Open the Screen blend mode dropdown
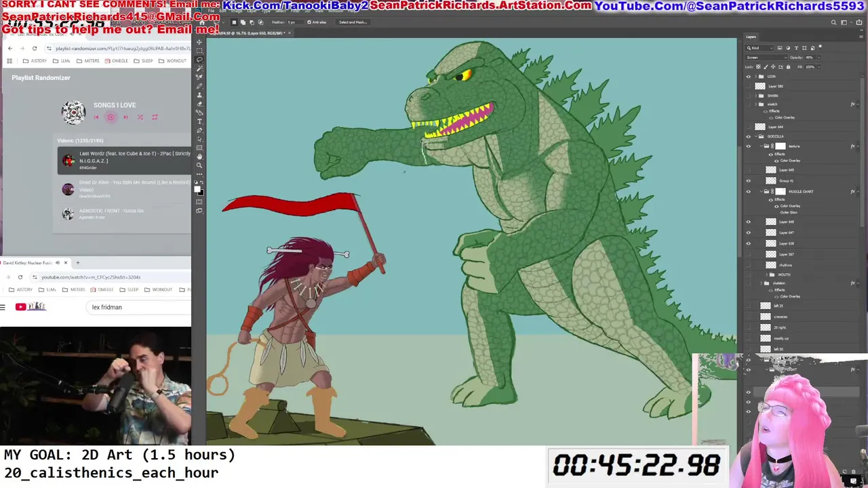Viewport: 868px width, 488px height. pyautogui.click(x=766, y=58)
